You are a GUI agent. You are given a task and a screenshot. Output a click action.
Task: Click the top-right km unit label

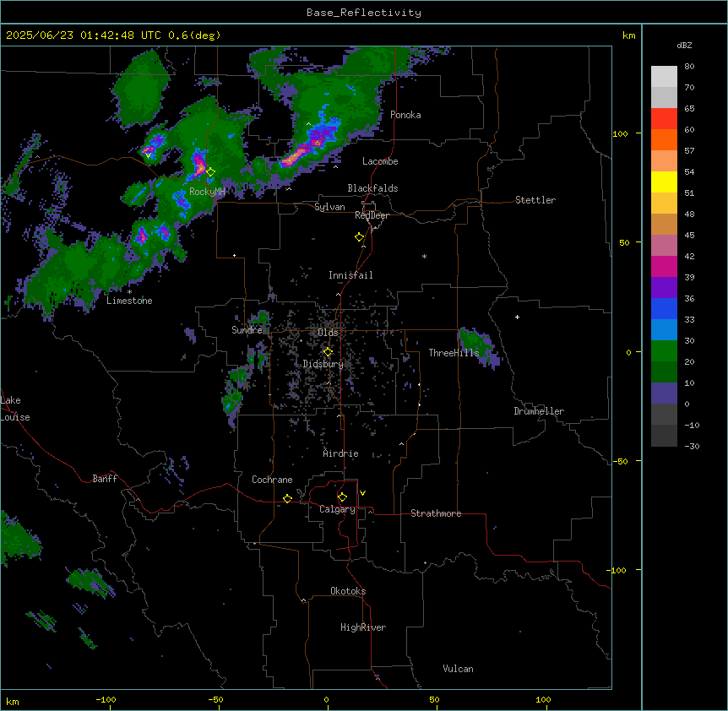coord(628,35)
